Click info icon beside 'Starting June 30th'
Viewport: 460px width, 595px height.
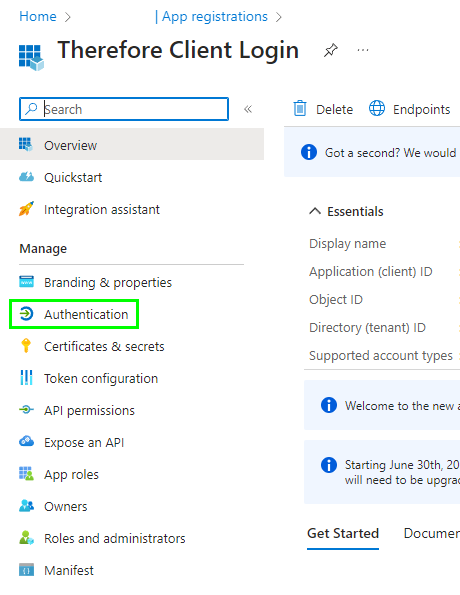coord(329,465)
